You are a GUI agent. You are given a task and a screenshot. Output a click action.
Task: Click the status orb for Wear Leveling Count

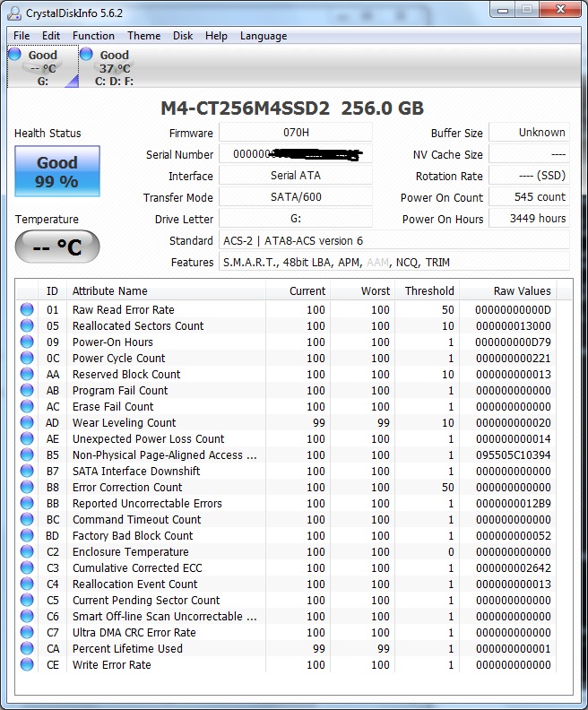(x=27, y=422)
